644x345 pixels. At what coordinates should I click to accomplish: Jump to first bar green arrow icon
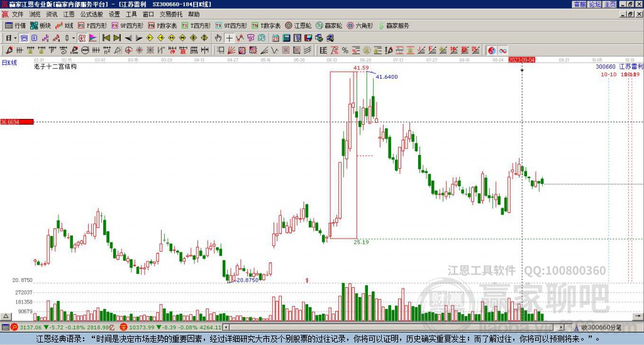click(x=106, y=38)
